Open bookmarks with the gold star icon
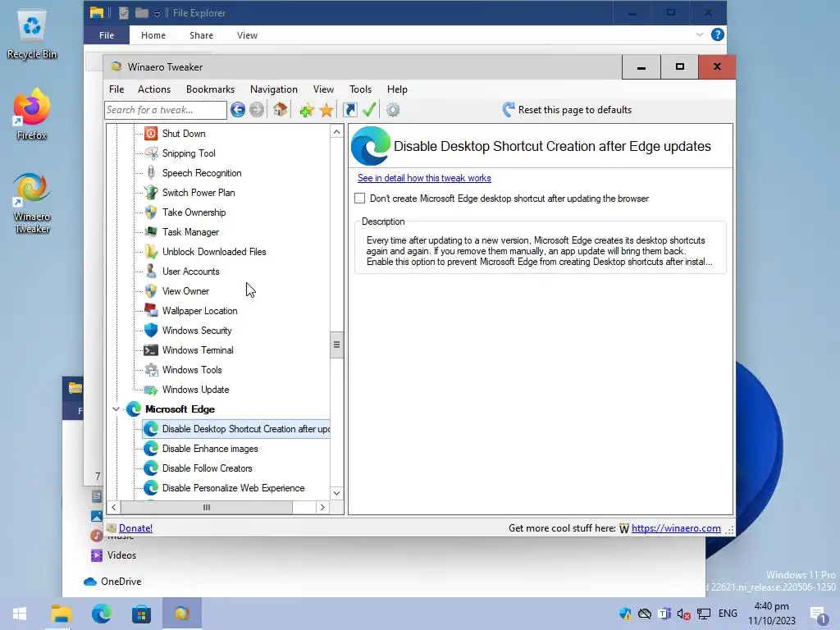 tap(326, 111)
